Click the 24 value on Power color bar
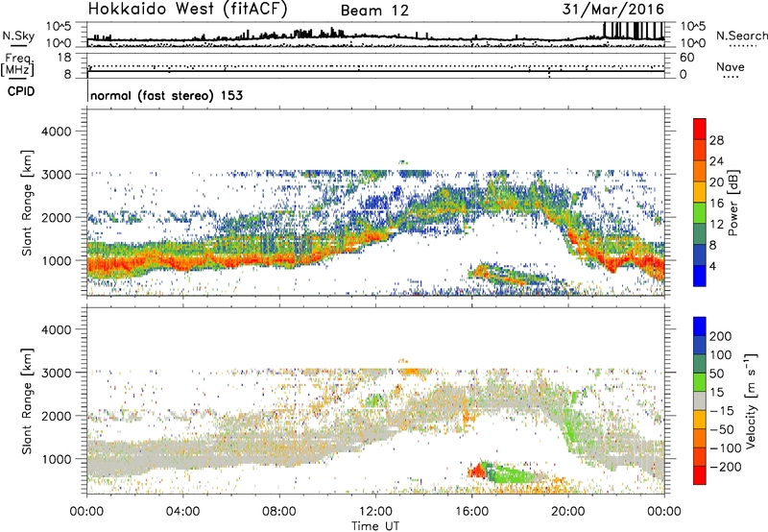This screenshot has height=532, width=768. pyautogui.click(x=716, y=161)
